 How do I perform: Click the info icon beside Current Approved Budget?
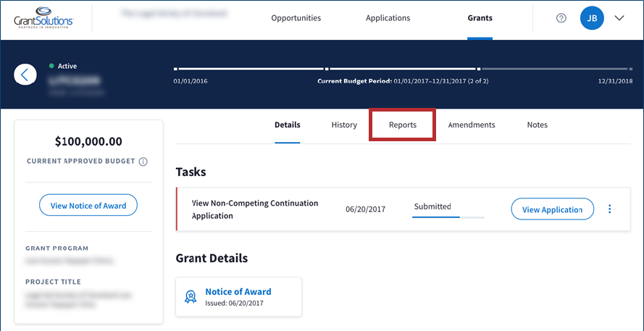143,162
